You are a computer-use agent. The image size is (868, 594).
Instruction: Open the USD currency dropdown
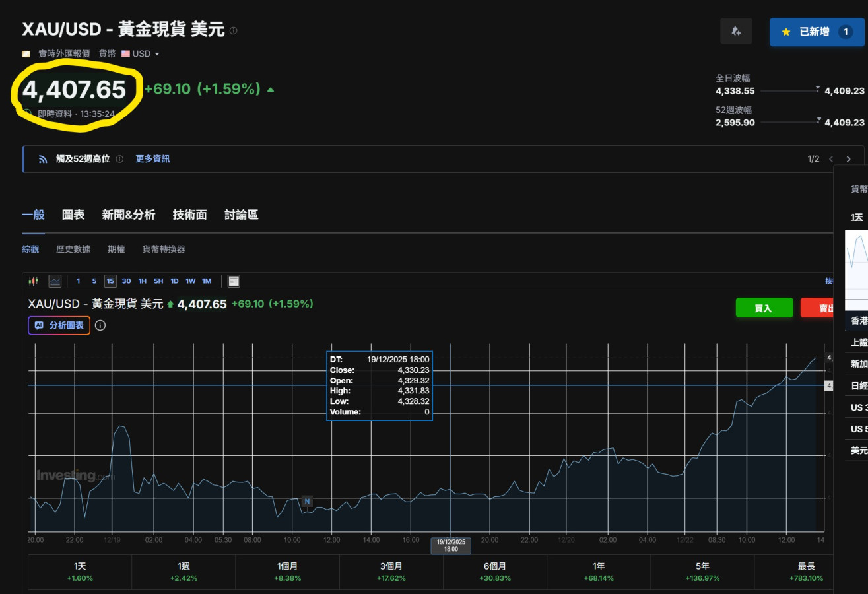141,54
